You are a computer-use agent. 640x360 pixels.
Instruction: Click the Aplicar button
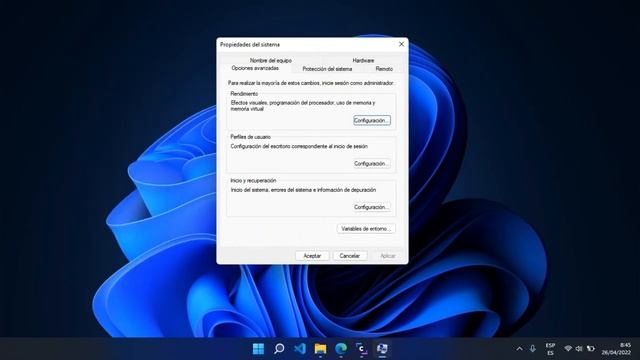tap(388, 256)
